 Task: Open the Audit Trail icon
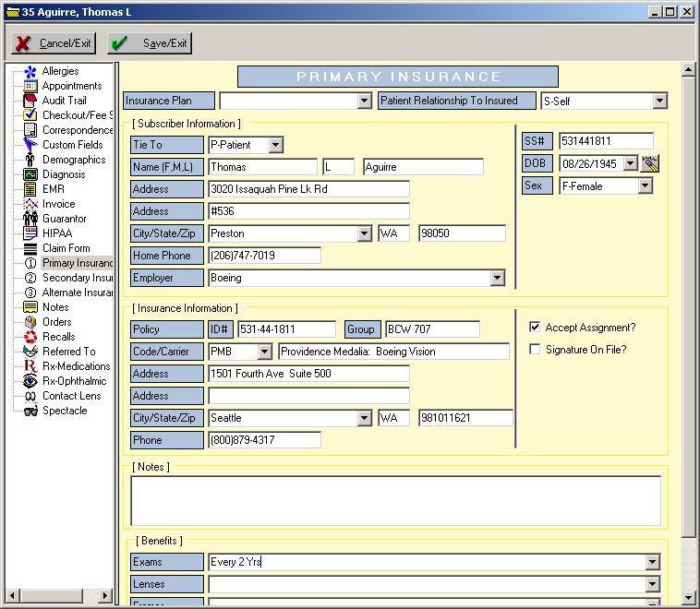tap(30, 101)
